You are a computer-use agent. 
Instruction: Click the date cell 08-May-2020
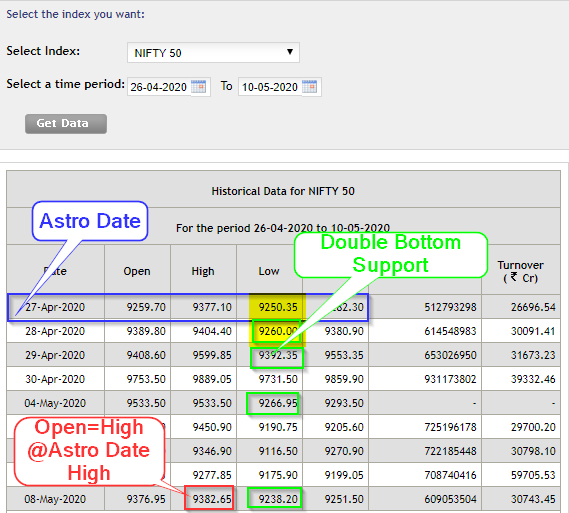[55, 499]
